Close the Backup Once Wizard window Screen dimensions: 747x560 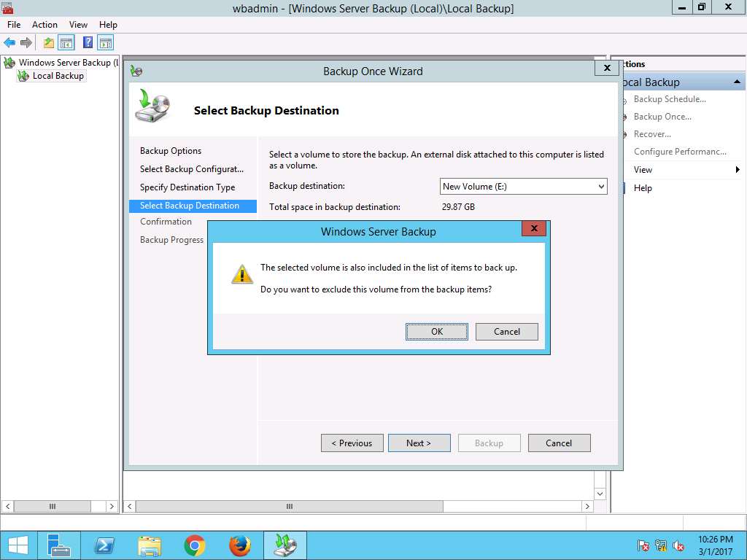(x=607, y=68)
